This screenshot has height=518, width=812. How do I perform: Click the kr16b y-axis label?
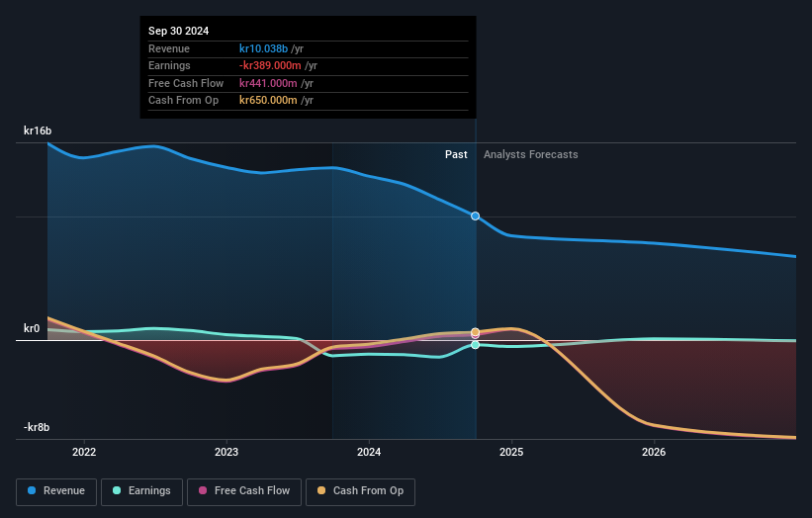tap(38, 130)
